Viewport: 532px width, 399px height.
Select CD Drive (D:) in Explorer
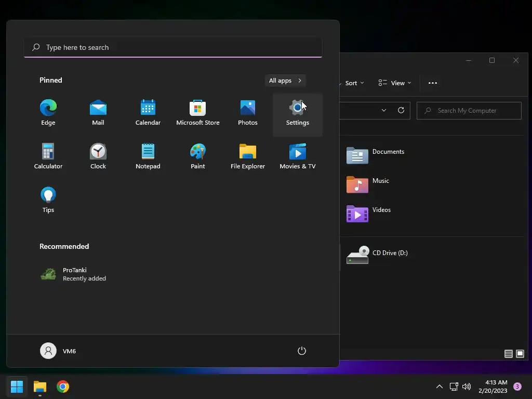[377, 255]
